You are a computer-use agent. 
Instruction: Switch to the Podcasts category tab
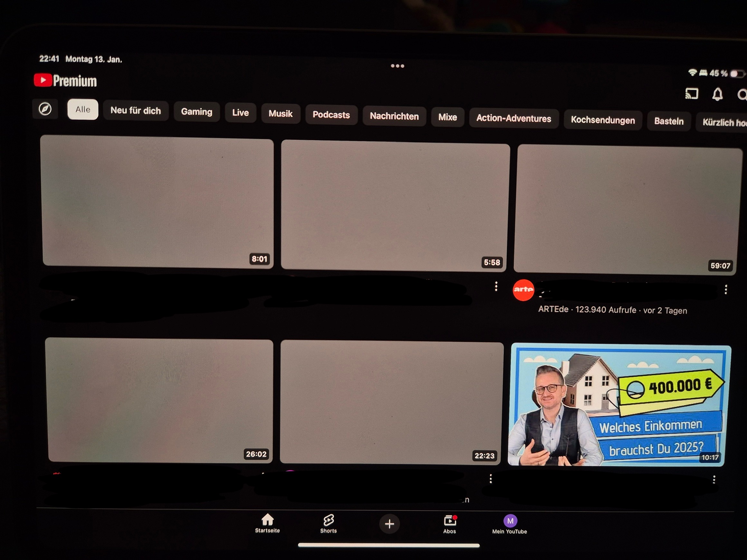pos(331,115)
